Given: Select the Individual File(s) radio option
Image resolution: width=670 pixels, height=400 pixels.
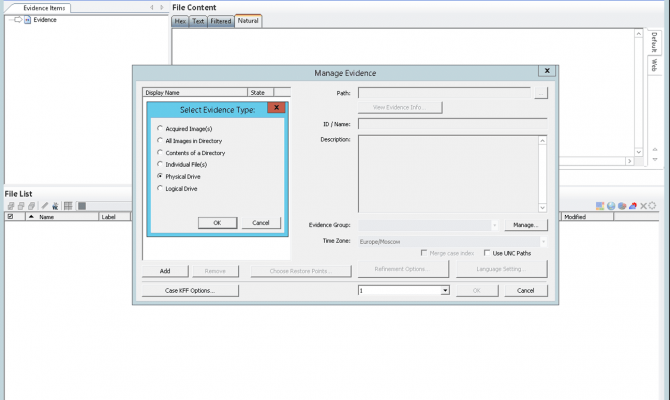Looking at the screenshot, I should 160,164.
